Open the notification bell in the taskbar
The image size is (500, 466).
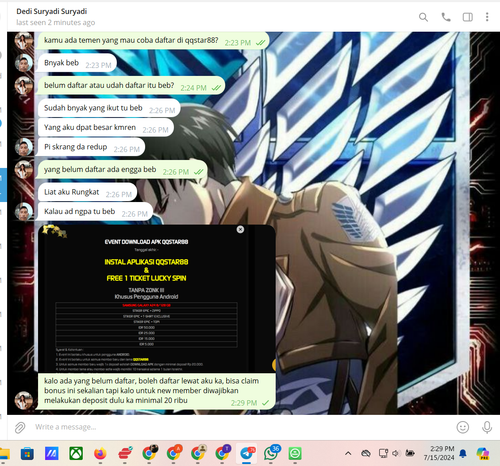(x=463, y=453)
